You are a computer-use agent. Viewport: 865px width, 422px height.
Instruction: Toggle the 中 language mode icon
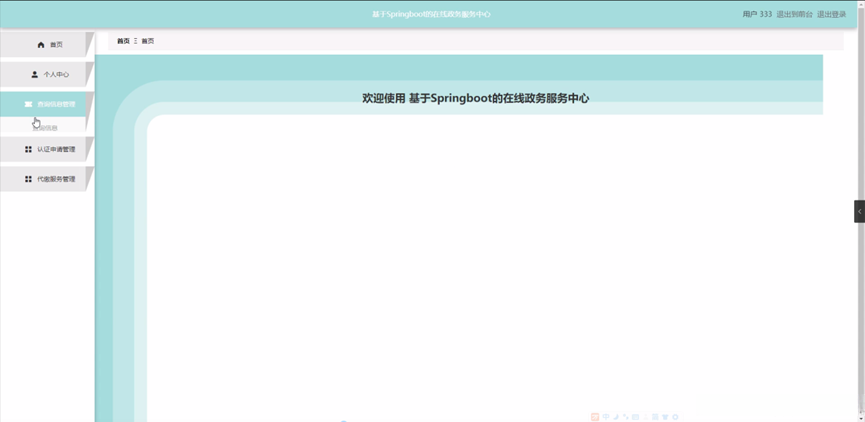pos(606,417)
